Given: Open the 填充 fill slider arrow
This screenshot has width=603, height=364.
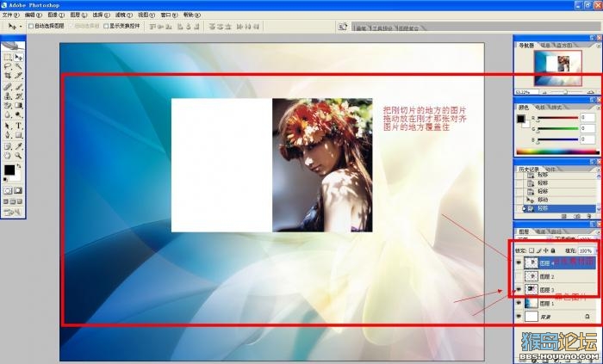Looking at the screenshot, I should pyautogui.click(x=596, y=250).
